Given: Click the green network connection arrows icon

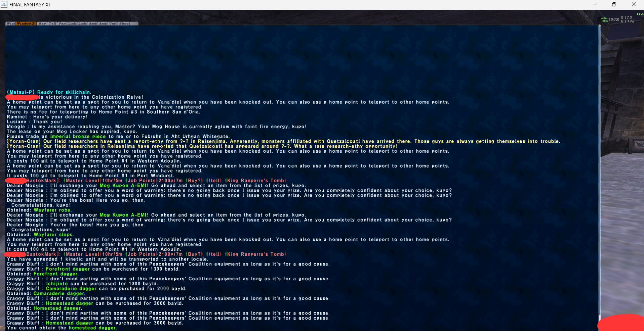Looking at the screenshot, I should 604,19.
